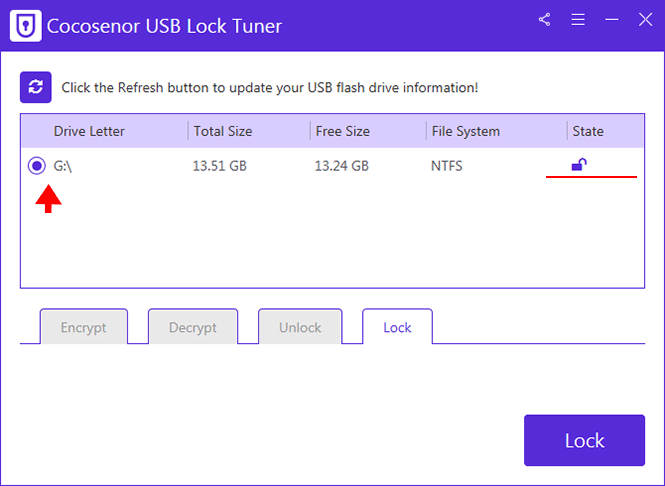Open the Unlock tab
This screenshot has height=486, width=665.
pos(300,327)
